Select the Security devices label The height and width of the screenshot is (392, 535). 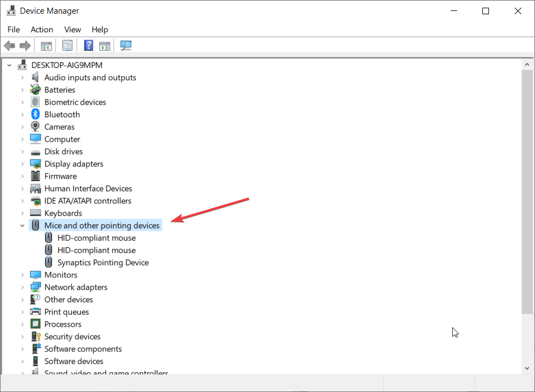pyautogui.click(x=72, y=337)
